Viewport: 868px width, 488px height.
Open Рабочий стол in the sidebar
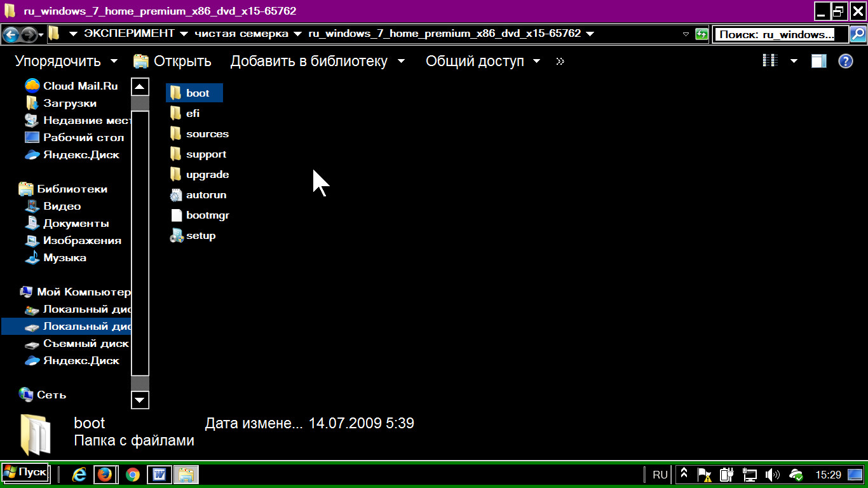[74, 137]
